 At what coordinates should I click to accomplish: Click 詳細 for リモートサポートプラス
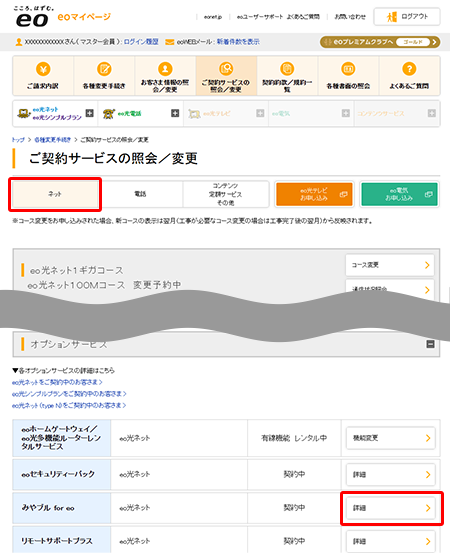[391, 541]
